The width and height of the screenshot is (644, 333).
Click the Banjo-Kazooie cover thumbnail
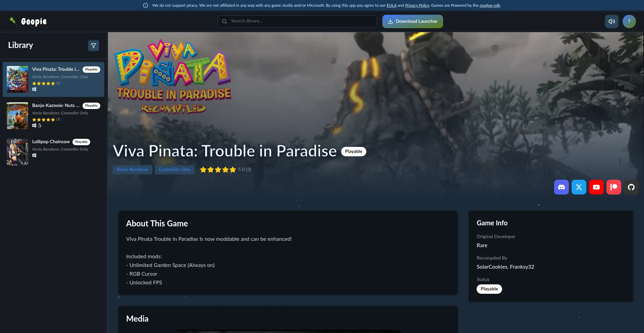click(x=17, y=116)
